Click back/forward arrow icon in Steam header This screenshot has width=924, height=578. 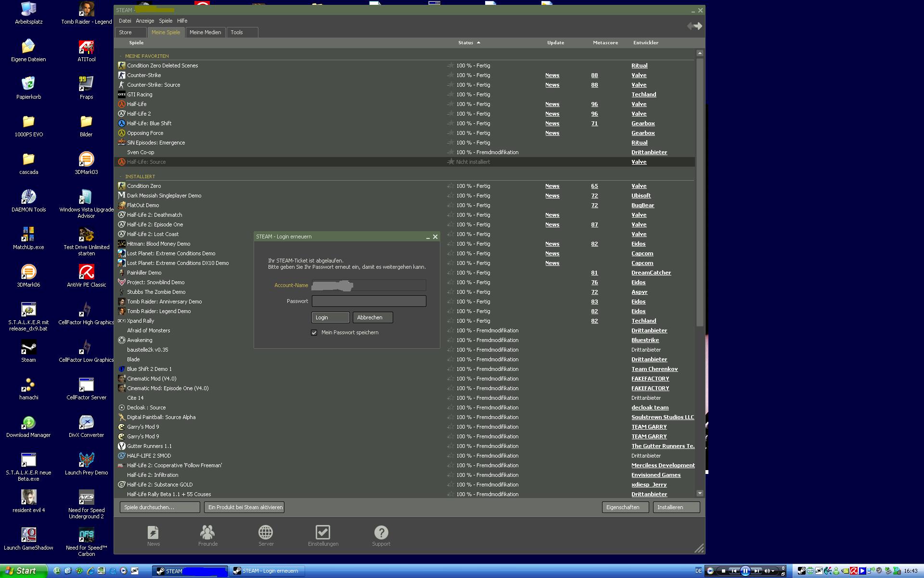694,26
